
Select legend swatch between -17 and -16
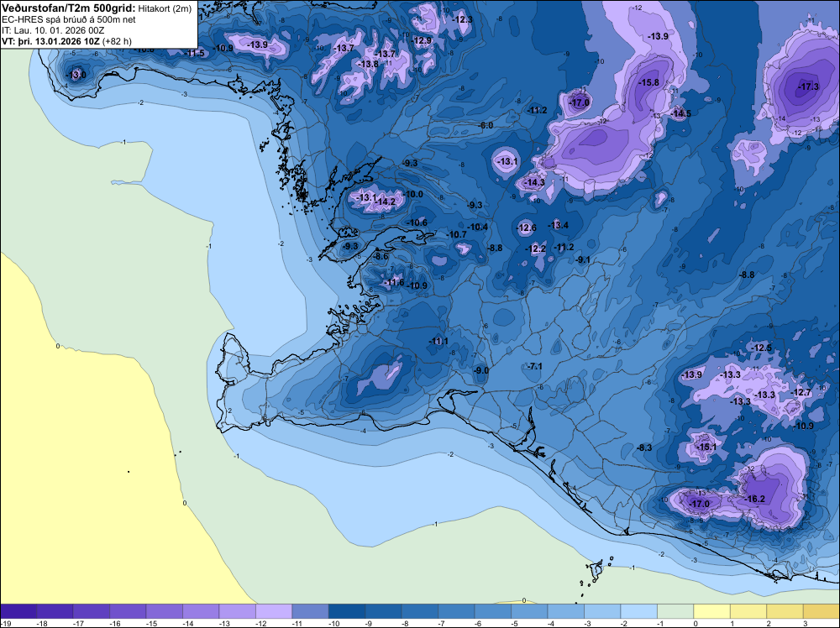pyautogui.click(x=91, y=611)
